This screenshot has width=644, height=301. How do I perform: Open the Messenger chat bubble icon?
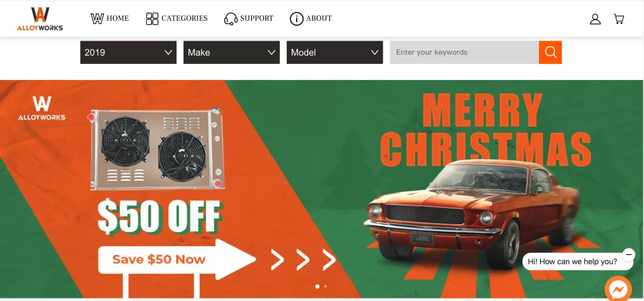(618, 290)
